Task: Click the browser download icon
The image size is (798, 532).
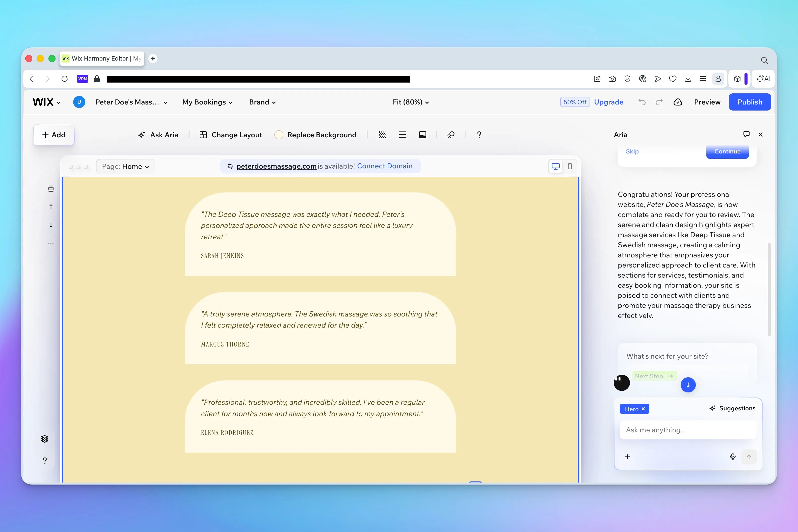Action: [688, 79]
